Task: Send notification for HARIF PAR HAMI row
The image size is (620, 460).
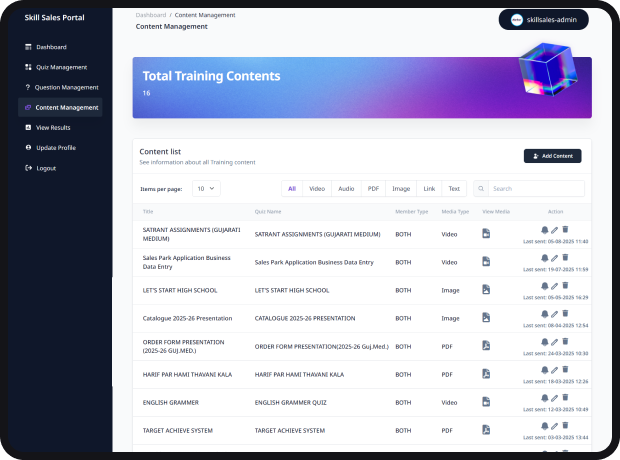Action: coord(544,370)
